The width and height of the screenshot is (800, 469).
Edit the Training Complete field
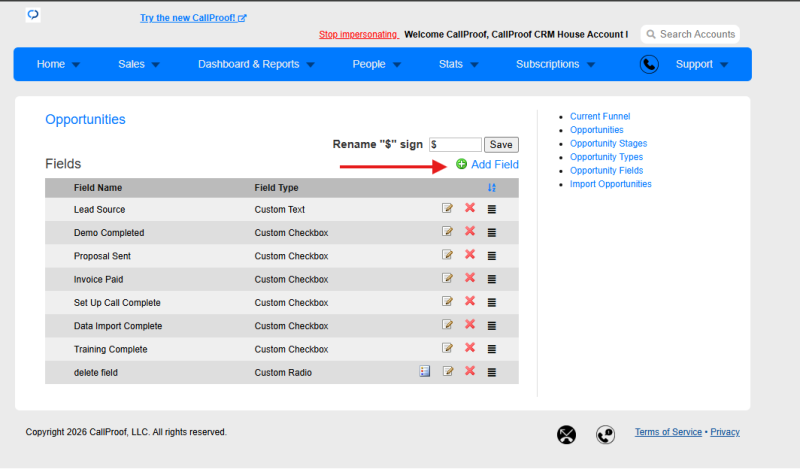pyautogui.click(x=447, y=348)
